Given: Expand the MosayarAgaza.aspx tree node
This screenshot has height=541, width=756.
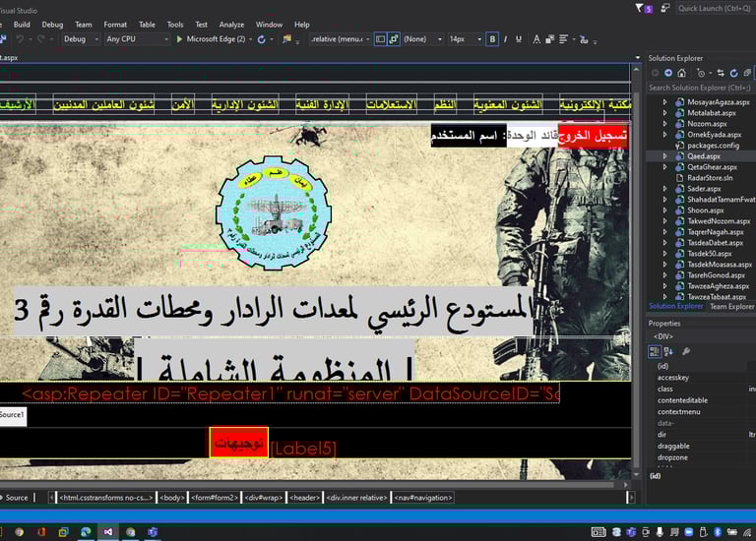Looking at the screenshot, I should (x=664, y=102).
